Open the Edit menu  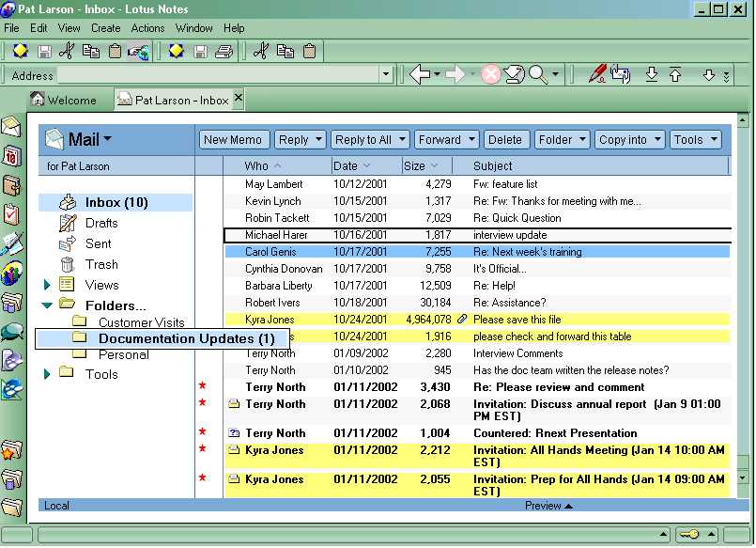39,28
